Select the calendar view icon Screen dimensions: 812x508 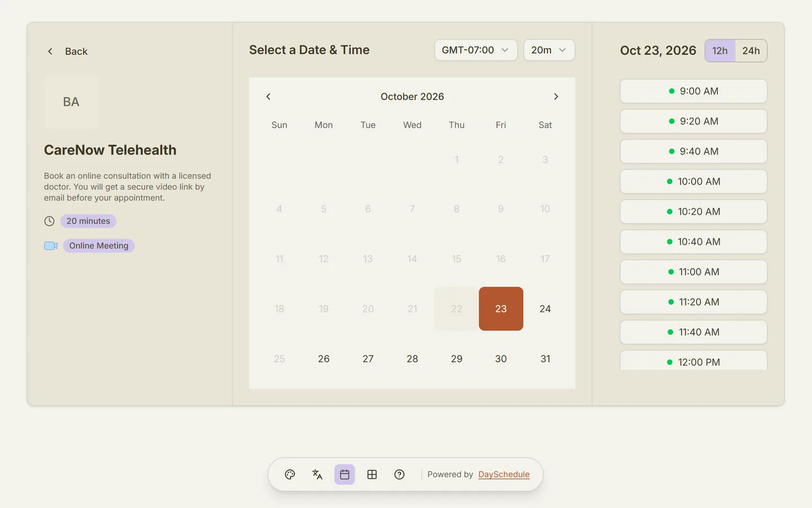point(345,475)
